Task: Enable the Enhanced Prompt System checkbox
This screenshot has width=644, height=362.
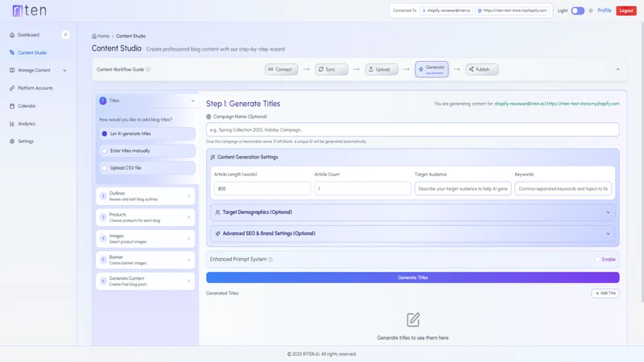Action: click(x=597, y=259)
